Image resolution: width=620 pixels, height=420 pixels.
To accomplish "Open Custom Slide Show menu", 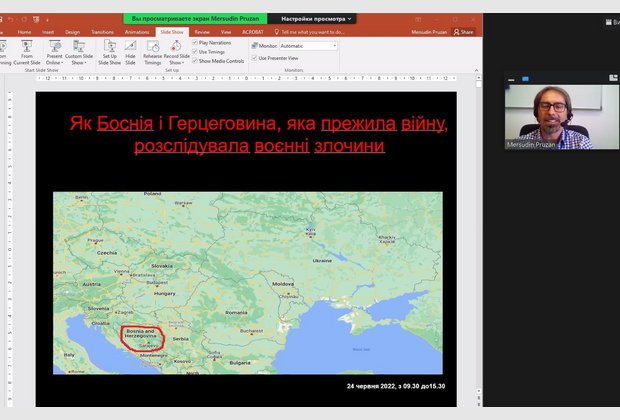I will (x=80, y=48).
